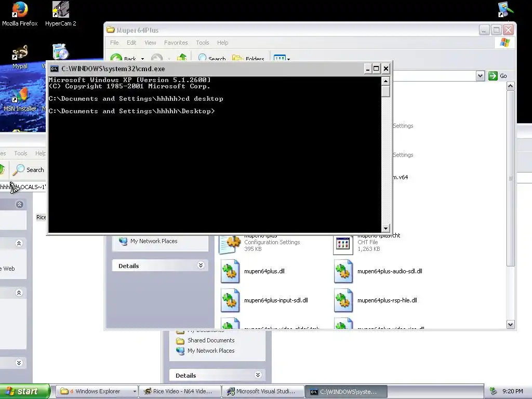Open Tools menu in Mupen64Plus window

click(202, 43)
